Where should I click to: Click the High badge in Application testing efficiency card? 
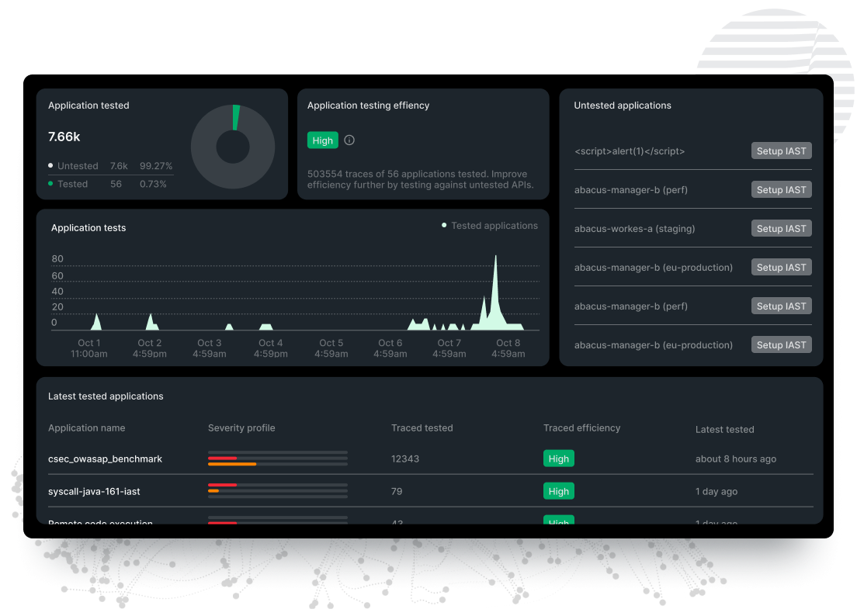click(322, 140)
